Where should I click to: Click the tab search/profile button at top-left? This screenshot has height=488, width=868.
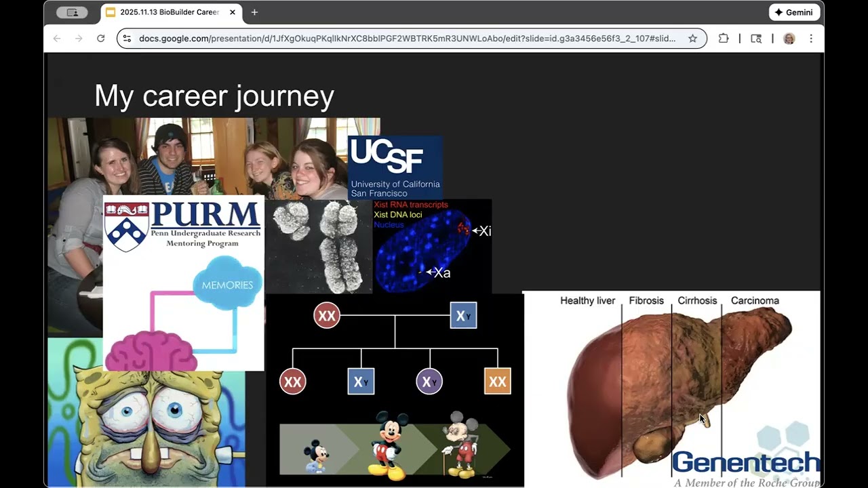coord(72,12)
